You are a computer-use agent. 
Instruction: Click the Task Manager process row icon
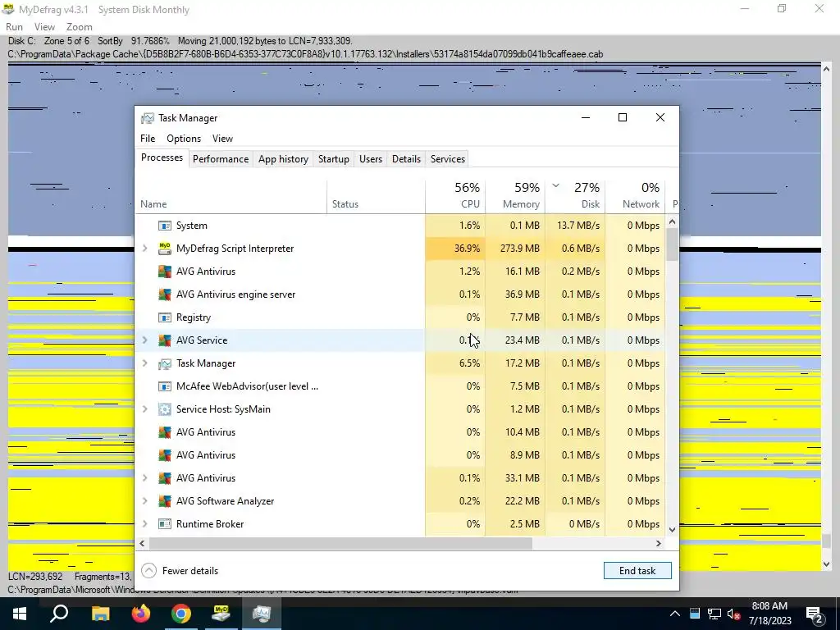pyautogui.click(x=164, y=363)
